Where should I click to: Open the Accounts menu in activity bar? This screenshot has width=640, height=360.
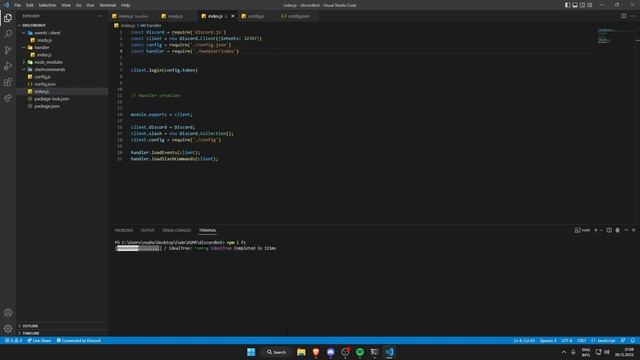click(8, 313)
